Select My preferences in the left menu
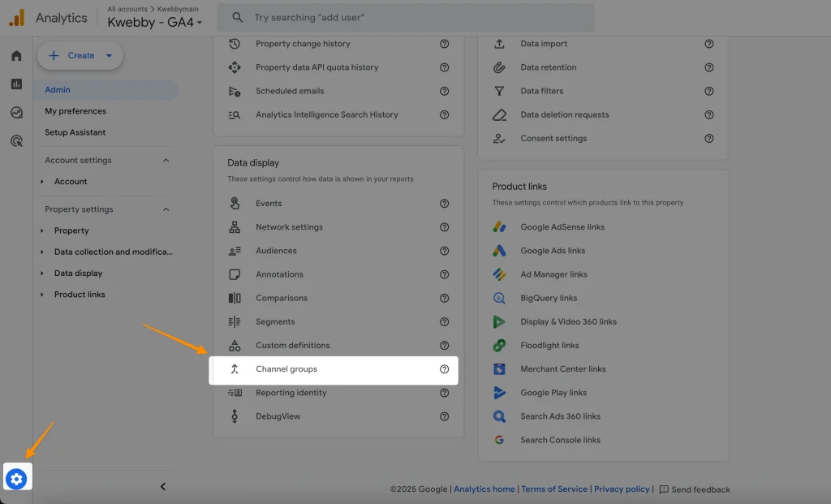 coord(75,110)
